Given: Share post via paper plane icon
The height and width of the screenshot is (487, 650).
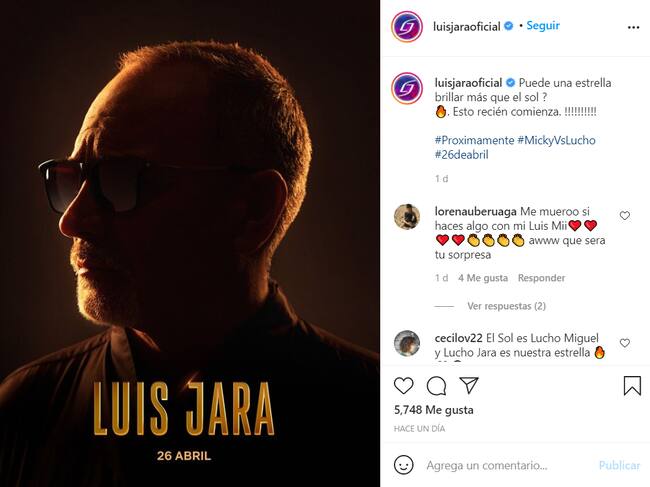Looking at the screenshot, I should [469, 385].
